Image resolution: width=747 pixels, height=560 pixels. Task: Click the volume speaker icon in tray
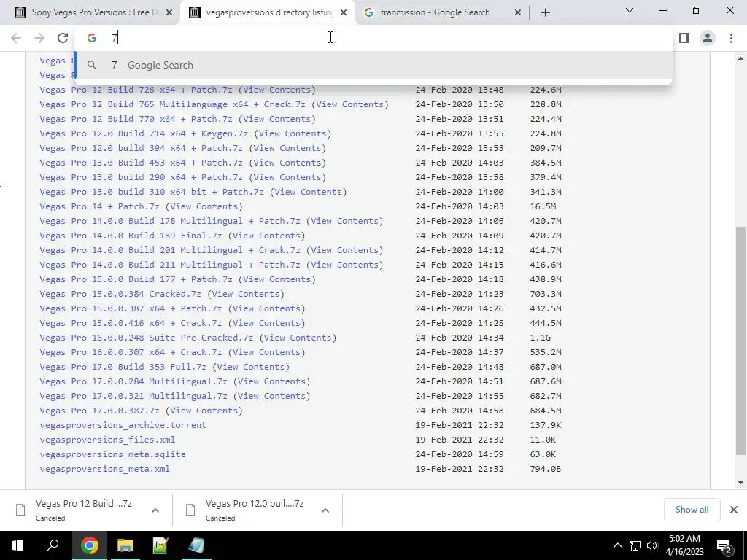coord(651,545)
